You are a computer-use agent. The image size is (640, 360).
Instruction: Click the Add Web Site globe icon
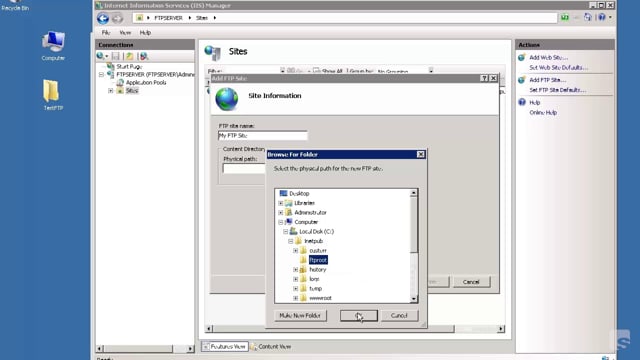pos(522,58)
